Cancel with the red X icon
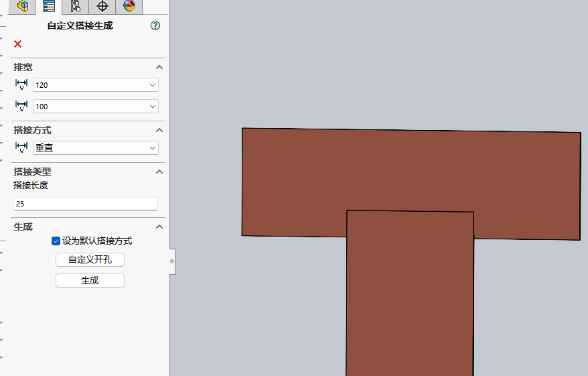Screen dimensions: 588x376 (x=17, y=44)
